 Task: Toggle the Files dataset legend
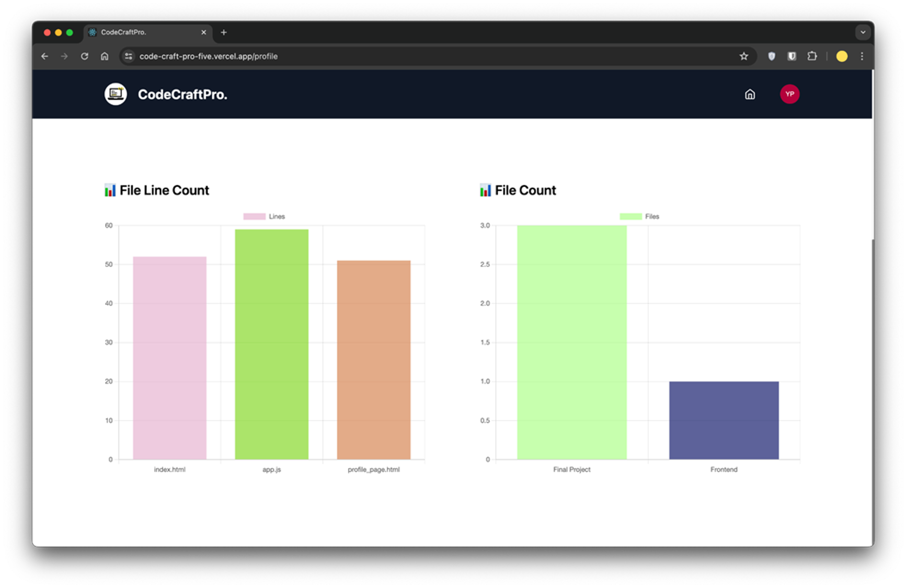pyautogui.click(x=639, y=216)
